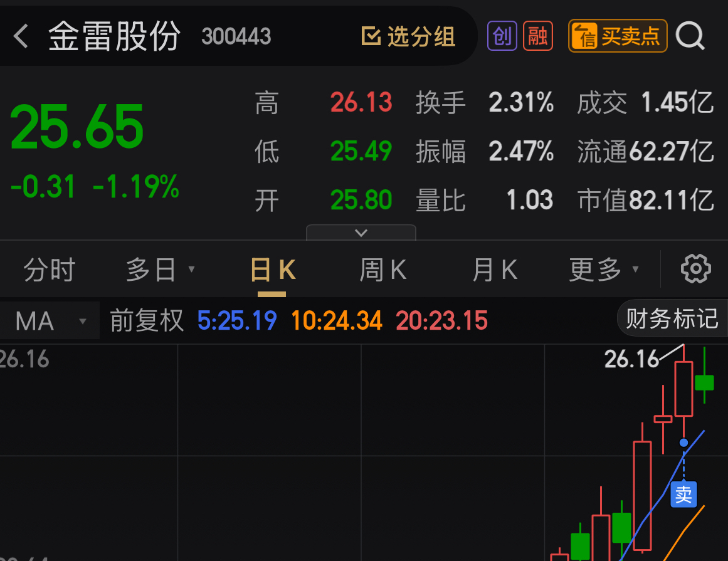Viewport: 728px width, 561px height.
Task: Switch to 分时 tab
Action: click(x=49, y=270)
